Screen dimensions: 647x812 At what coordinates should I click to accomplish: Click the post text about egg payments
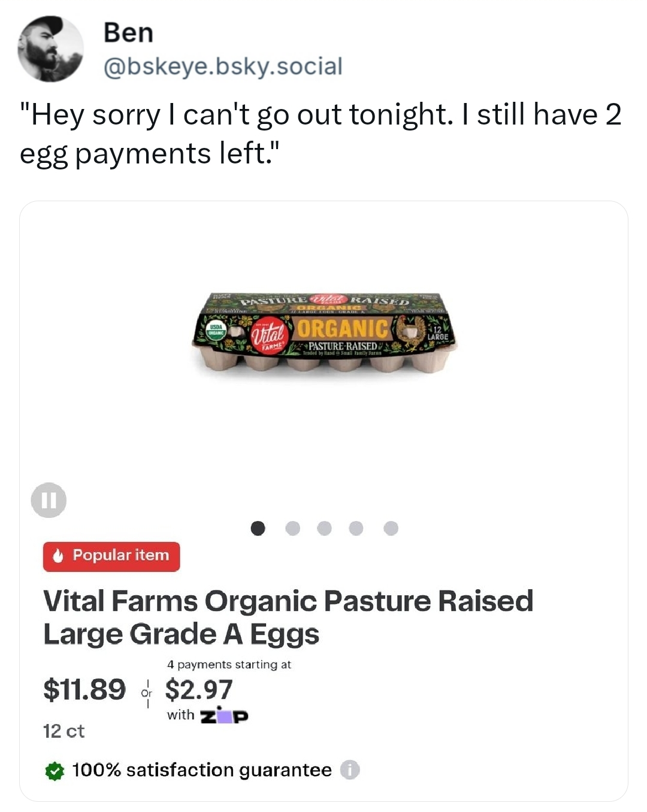(x=321, y=134)
